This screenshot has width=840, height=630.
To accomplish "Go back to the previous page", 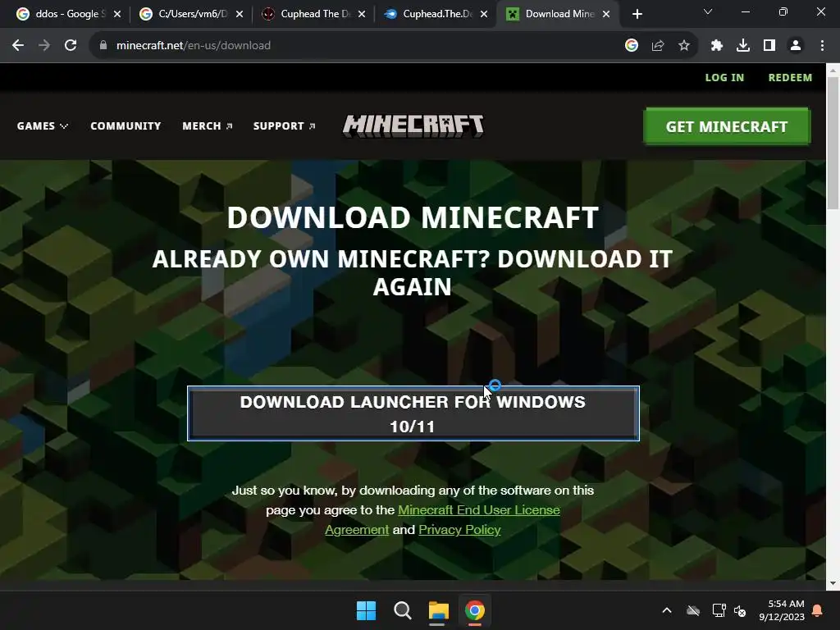I will 18,46.
